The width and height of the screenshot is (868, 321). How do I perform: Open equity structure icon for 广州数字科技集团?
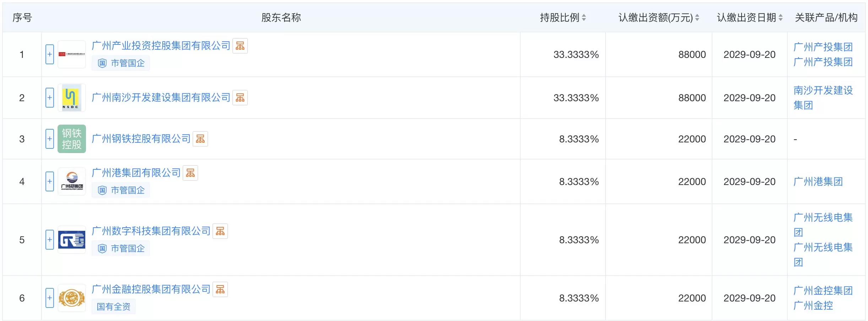(221, 231)
